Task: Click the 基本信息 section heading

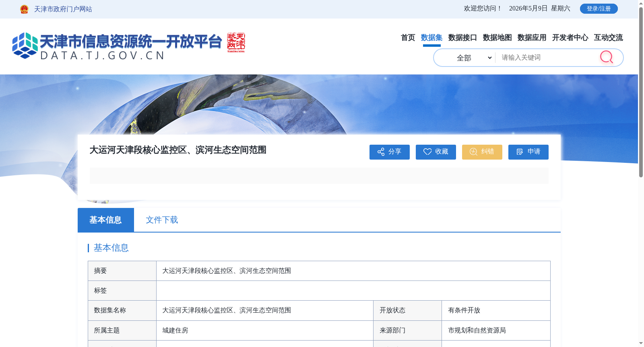Action: 111,248
